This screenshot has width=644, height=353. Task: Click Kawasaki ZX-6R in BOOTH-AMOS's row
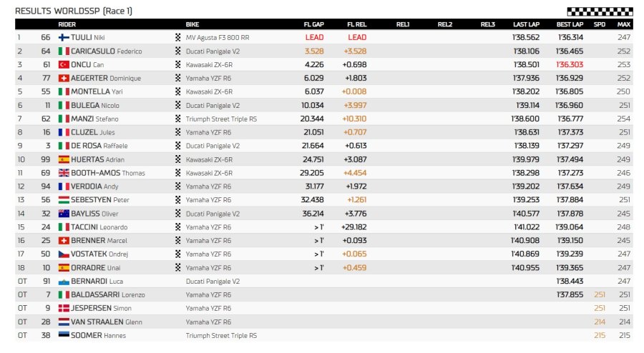click(209, 173)
